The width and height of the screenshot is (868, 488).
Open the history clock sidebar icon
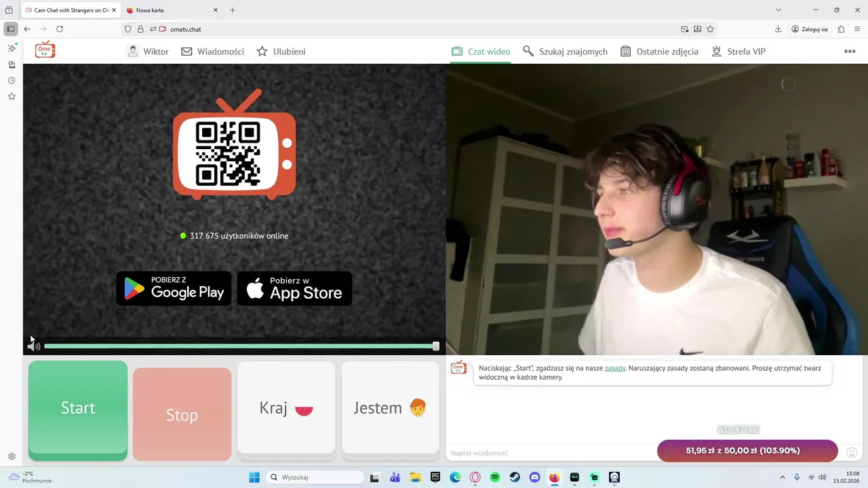point(12,81)
